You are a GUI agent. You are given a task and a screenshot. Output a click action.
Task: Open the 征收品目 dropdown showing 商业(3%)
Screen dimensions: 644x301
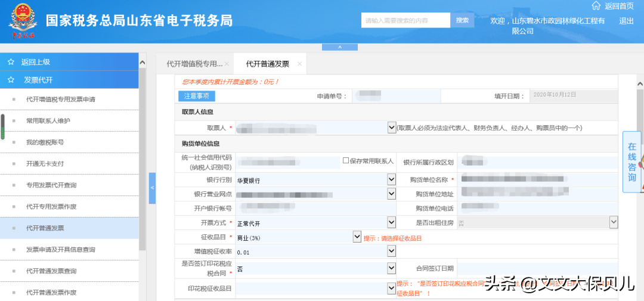358,237
